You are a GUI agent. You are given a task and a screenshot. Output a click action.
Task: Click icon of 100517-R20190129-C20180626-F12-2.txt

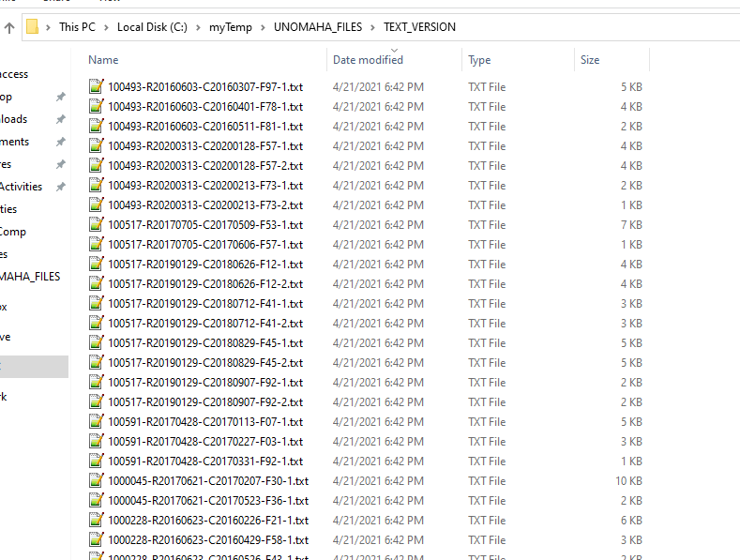97,283
